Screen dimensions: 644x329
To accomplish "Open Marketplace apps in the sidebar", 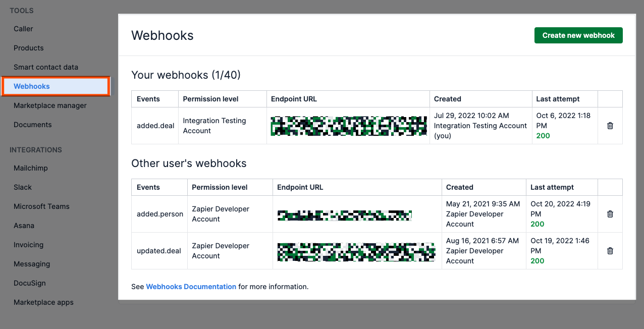I will [43, 302].
